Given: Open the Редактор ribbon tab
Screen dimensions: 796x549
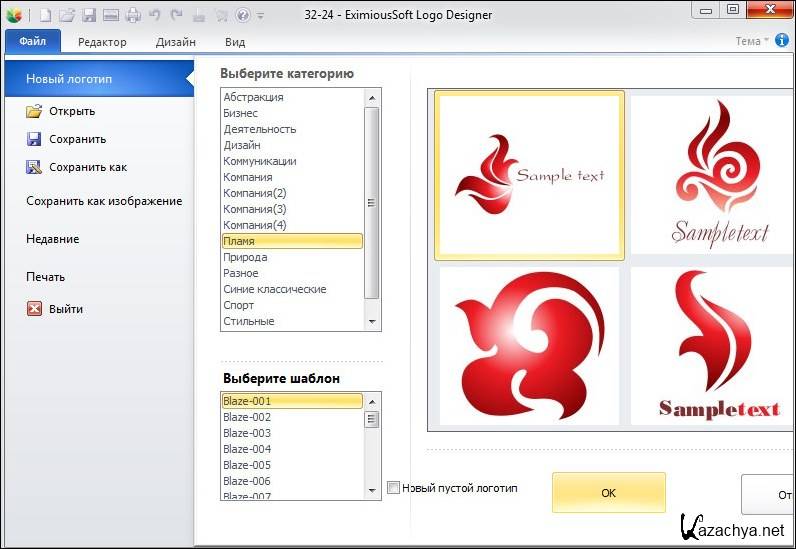Looking at the screenshot, I should click(102, 42).
